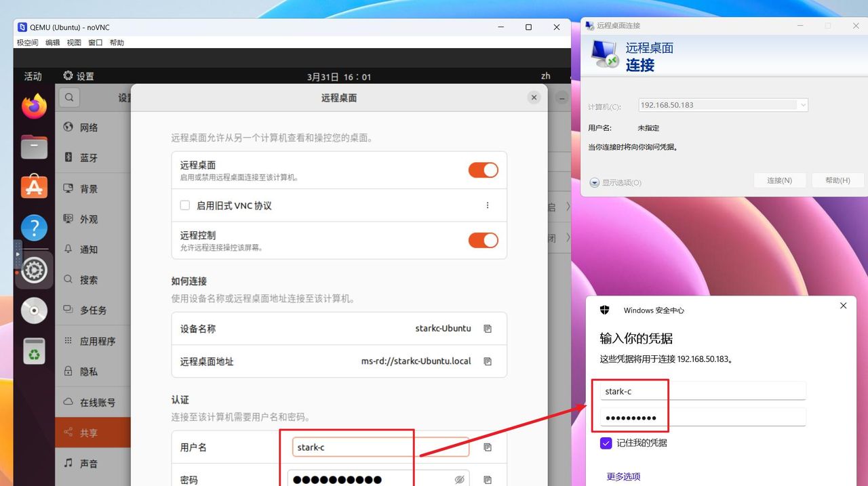Click the 连接(N) button

click(779, 180)
